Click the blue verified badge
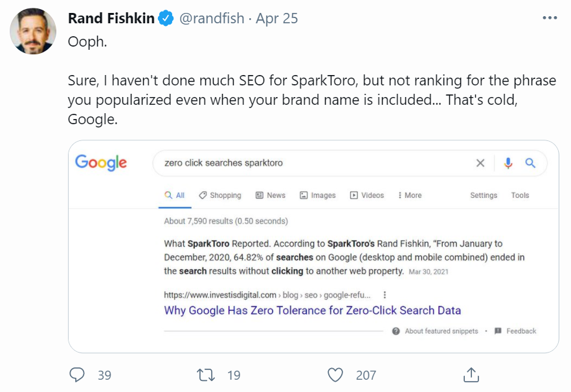This screenshot has height=392, width=571. [x=166, y=19]
